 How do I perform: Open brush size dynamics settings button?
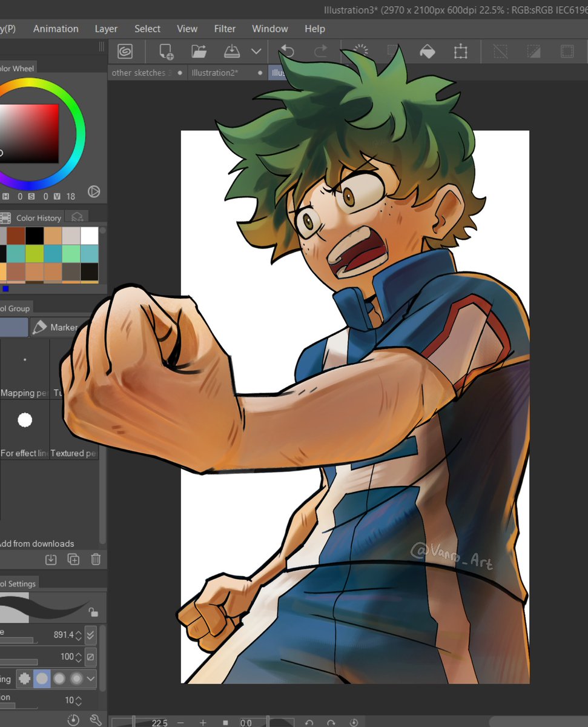[x=90, y=635]
